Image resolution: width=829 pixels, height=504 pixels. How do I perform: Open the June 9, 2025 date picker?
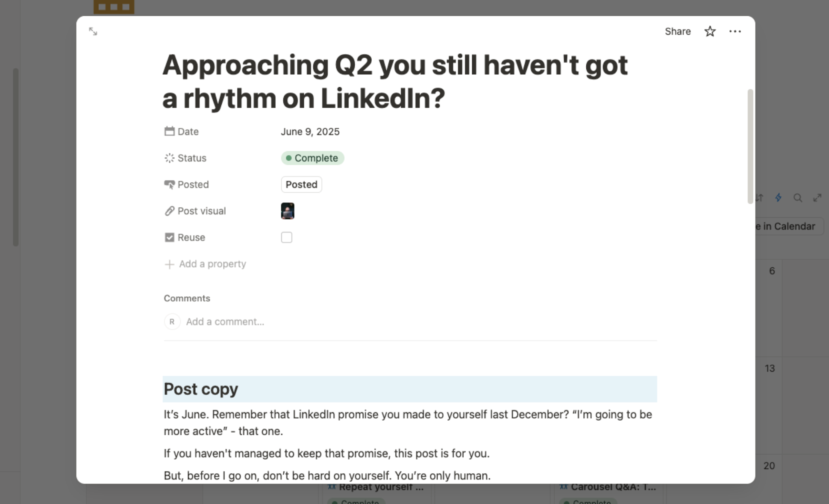310,132
